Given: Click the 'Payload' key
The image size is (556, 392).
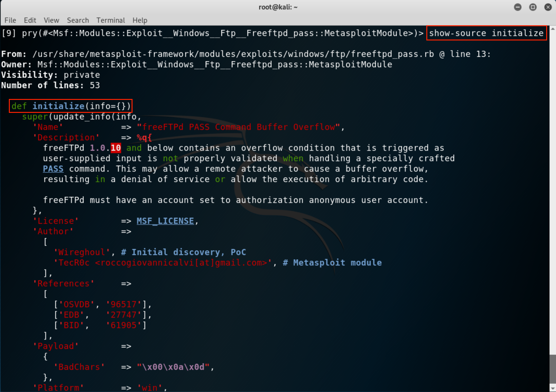Looking at the screenshot, I should tap(56, 346).
